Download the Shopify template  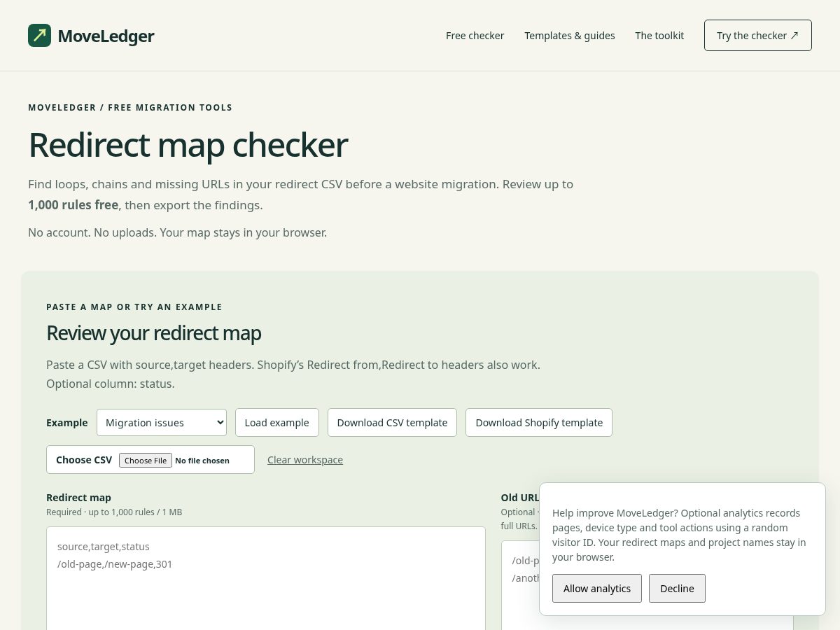(539, 423)
